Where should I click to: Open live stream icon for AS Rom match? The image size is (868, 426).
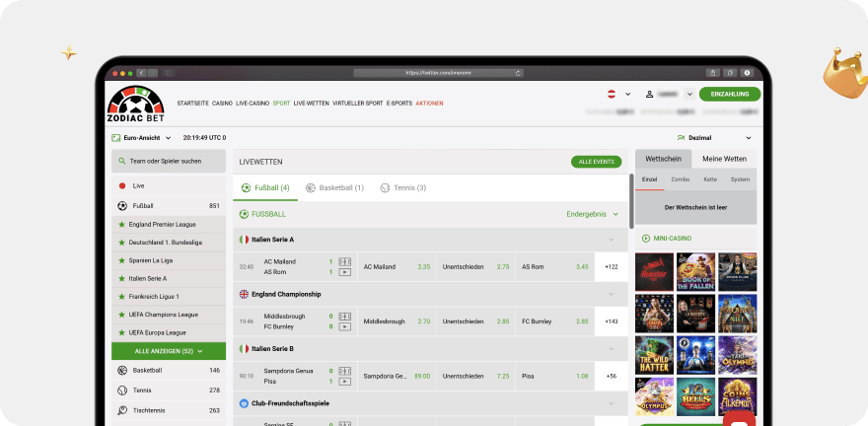[x=344, y=271]
